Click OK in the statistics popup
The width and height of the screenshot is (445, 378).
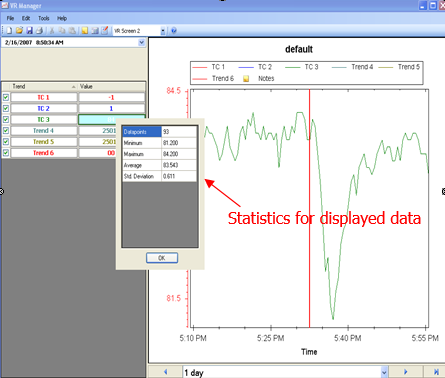[x=162, y=258]
